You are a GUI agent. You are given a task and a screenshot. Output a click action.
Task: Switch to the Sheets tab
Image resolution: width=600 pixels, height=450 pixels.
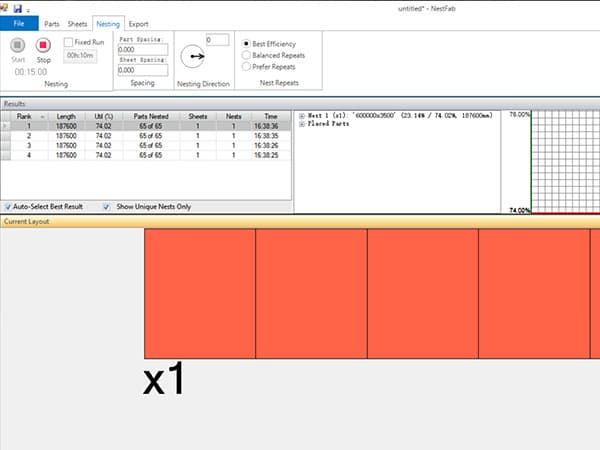click(77, 24)
